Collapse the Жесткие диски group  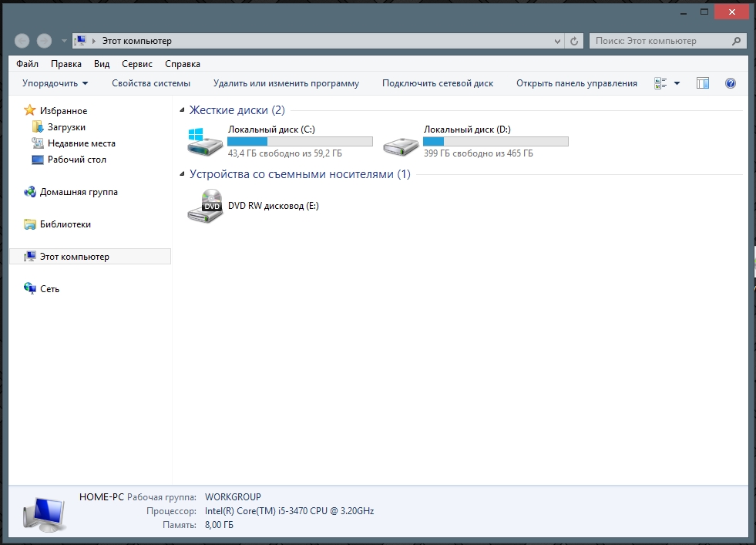183,110
